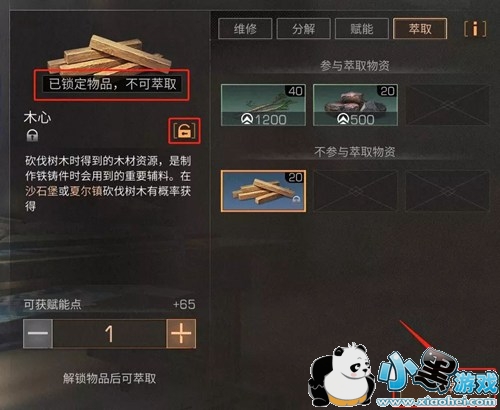Switch to the 分解 tab
The image size is (500, 410).
click(303, 29)
